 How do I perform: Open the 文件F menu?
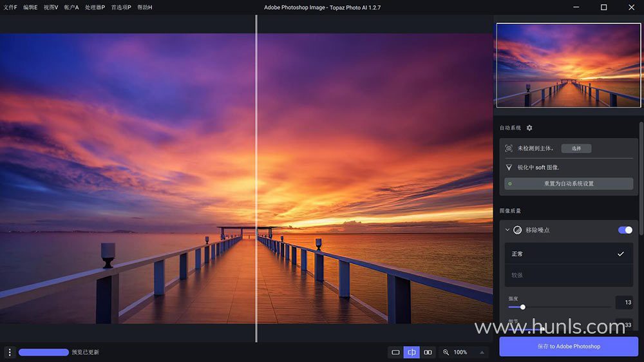pyautogui.click(x=10, y=7)
